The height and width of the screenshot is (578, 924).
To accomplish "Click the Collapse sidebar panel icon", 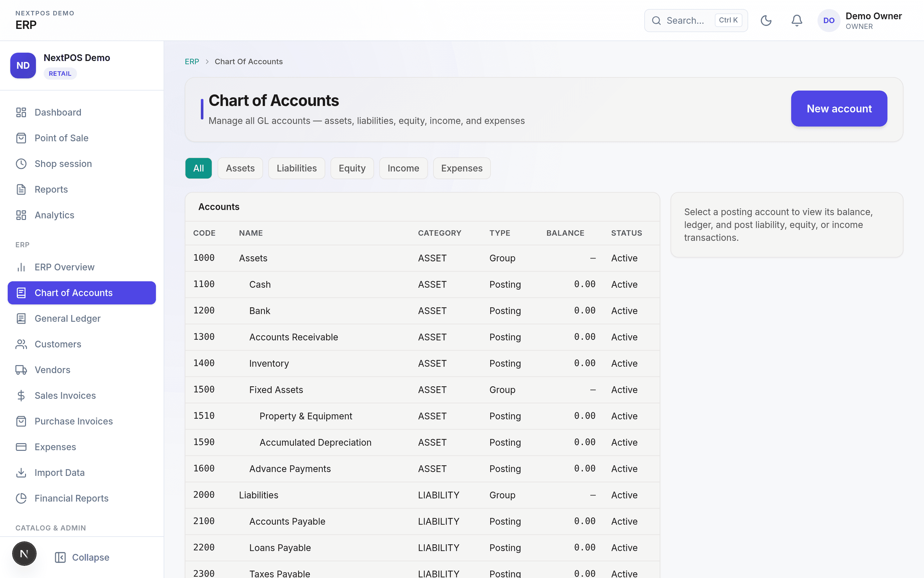I will pyautogui.click(x=60, y=557).
